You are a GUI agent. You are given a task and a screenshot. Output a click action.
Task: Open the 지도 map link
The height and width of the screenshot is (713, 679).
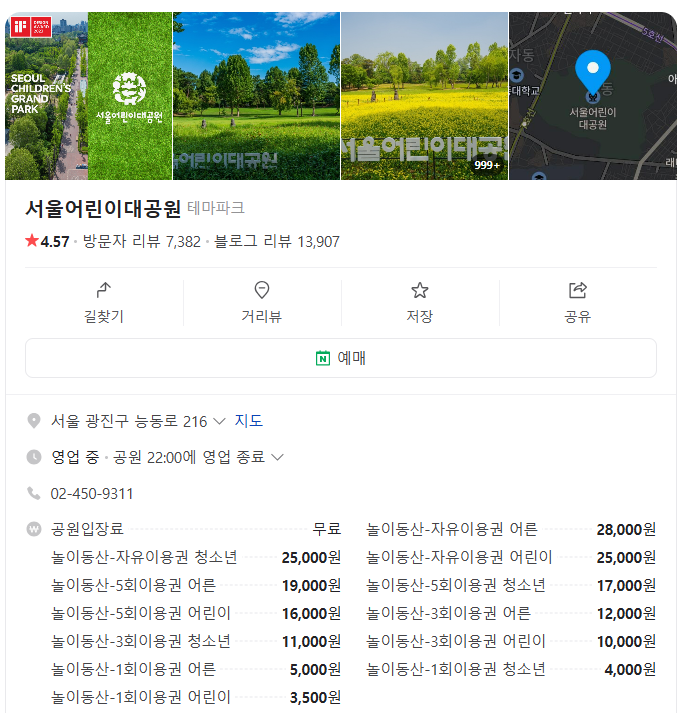click(249, 421)
